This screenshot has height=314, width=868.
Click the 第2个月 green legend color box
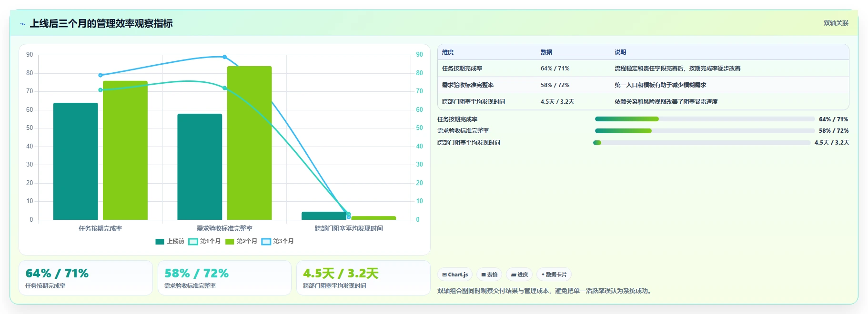coord(230,241)
